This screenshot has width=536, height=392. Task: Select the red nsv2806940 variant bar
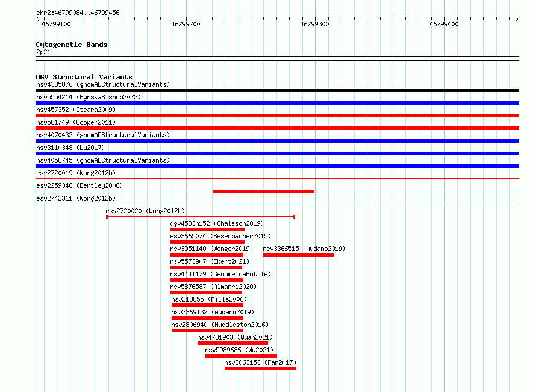(x=208, y=331)
